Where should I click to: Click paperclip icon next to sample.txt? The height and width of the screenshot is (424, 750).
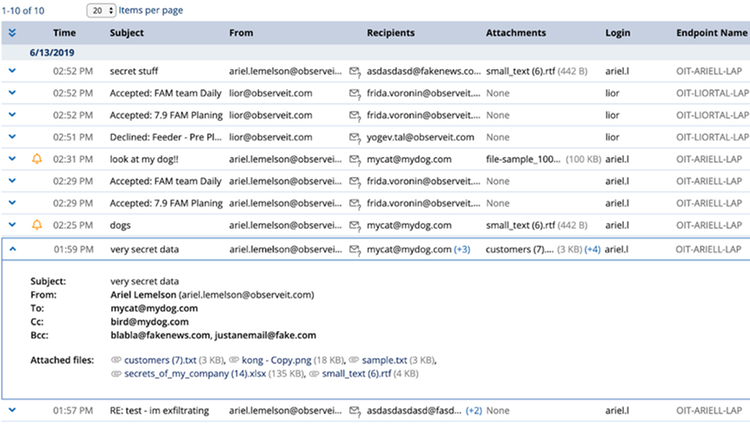(x=354, y=360)
